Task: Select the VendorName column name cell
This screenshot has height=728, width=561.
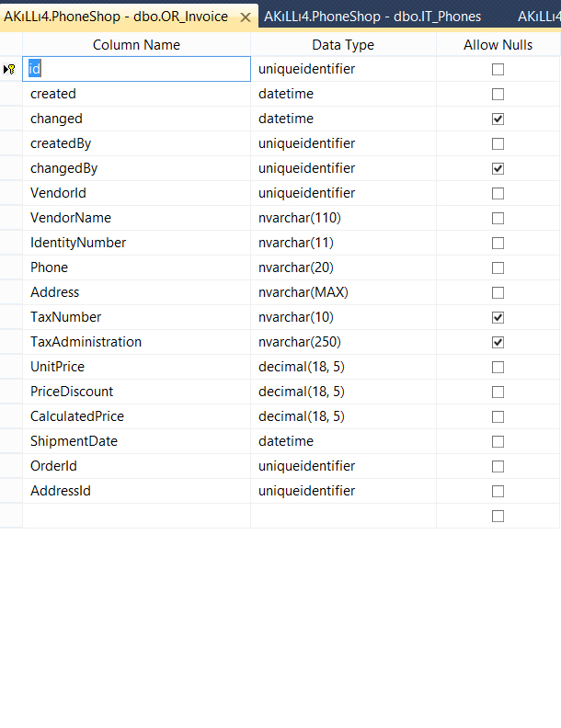Action: 136,218
